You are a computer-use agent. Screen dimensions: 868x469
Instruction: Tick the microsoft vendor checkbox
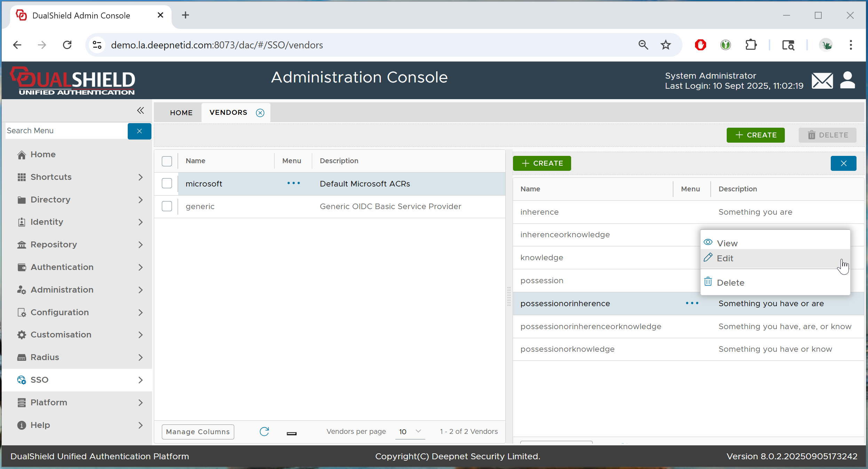[x=167, y=183]
